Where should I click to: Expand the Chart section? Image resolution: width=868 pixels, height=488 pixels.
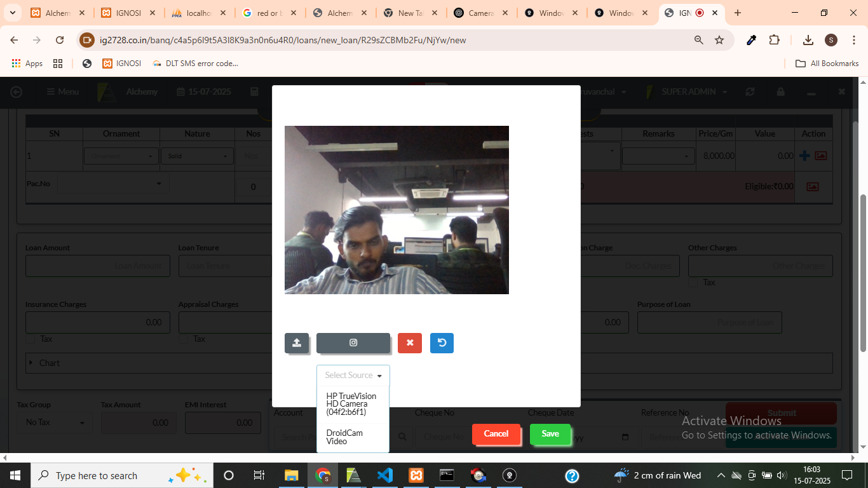coord(44,363)
